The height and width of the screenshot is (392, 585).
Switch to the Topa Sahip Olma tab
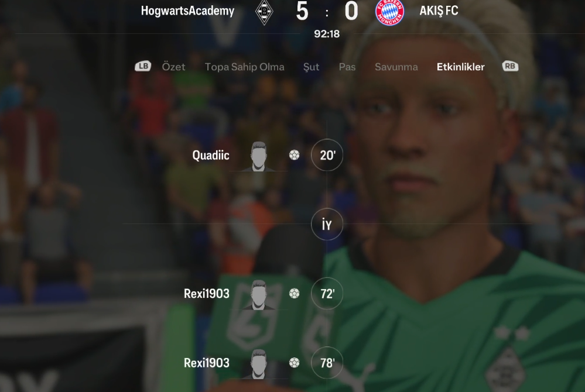[x=244, y=67]
